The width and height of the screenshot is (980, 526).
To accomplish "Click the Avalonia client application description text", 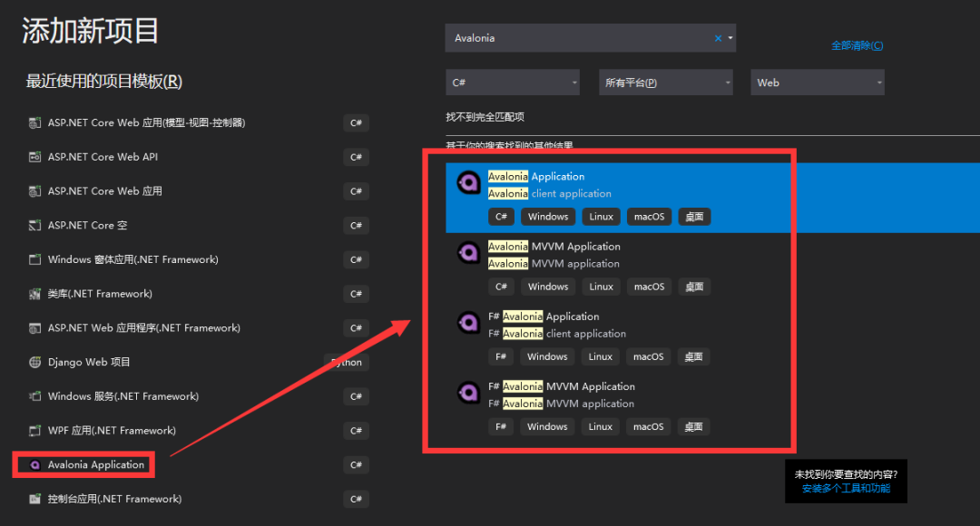I will [550, 194].
